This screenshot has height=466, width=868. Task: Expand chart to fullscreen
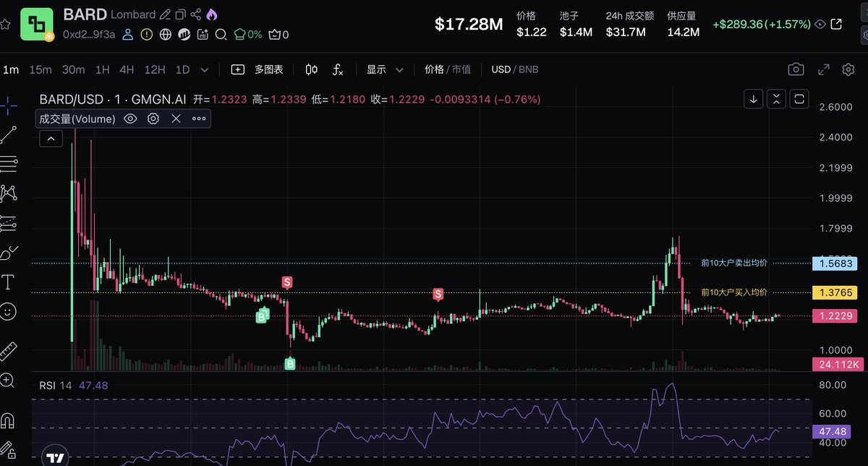point(824,69)
